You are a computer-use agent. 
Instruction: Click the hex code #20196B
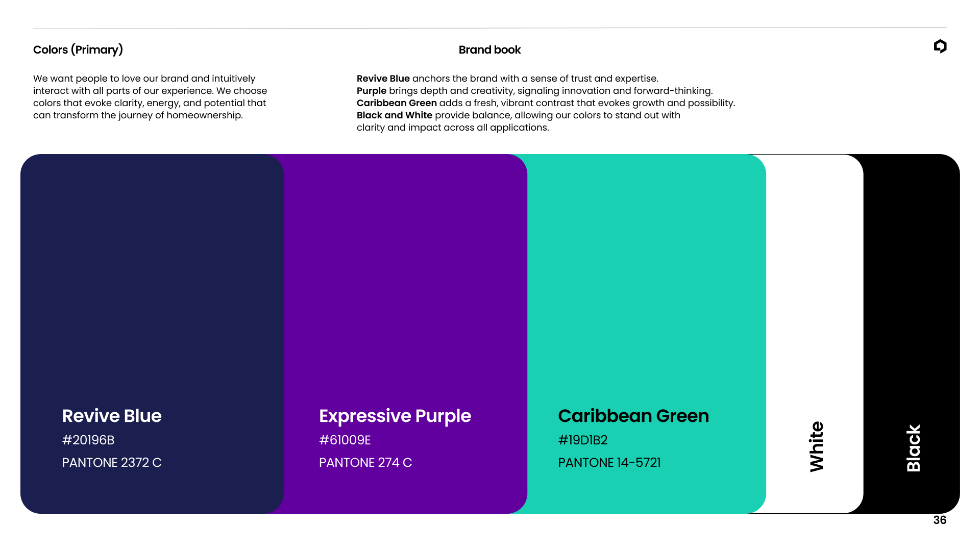pos(88,440)
